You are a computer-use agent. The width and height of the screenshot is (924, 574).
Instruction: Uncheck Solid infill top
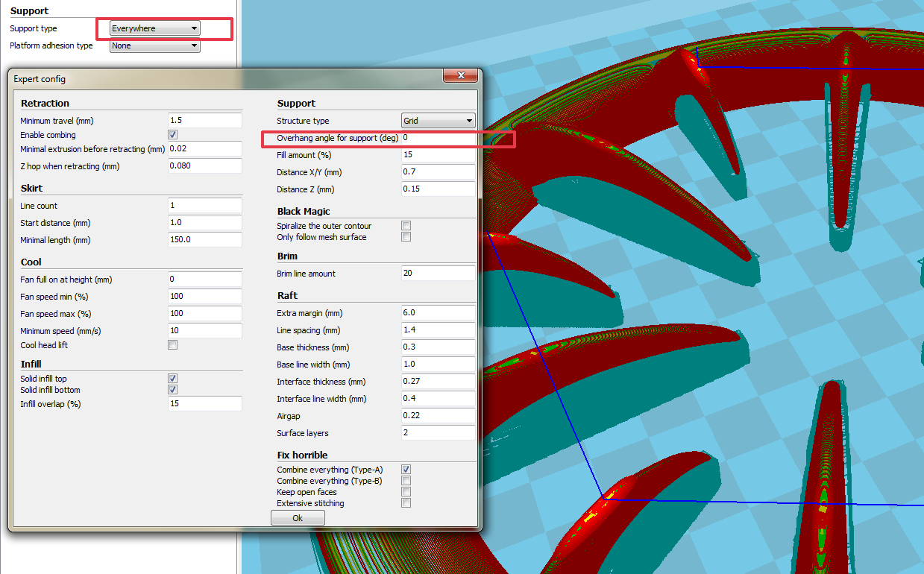coord(173,379)
